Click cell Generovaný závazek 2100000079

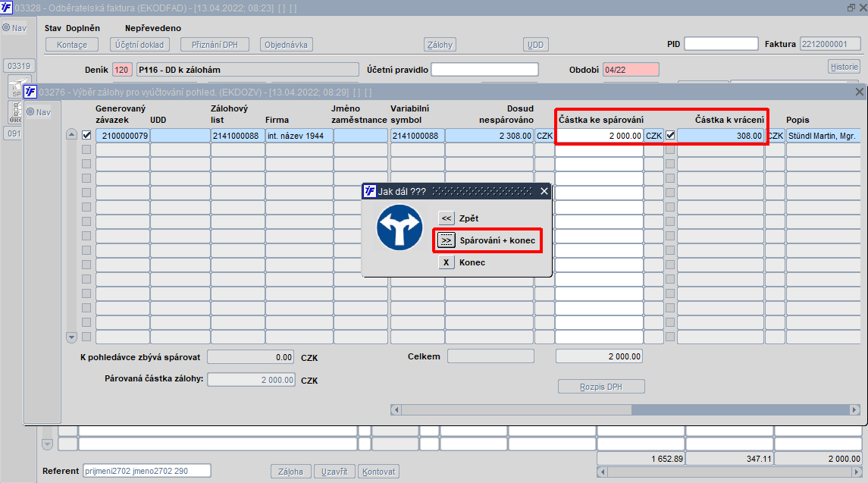(122, 136)
